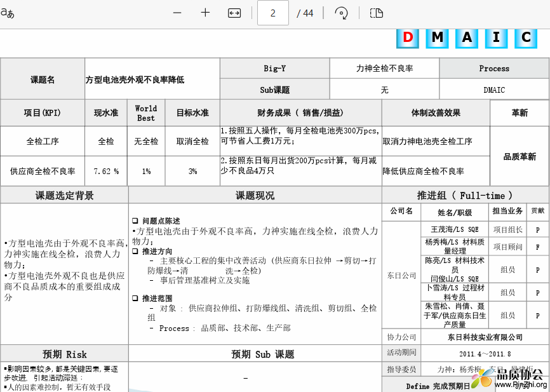Click the '项目顾问' role cell
This screenshot has width=550, height=392.
tap(507, 247)
